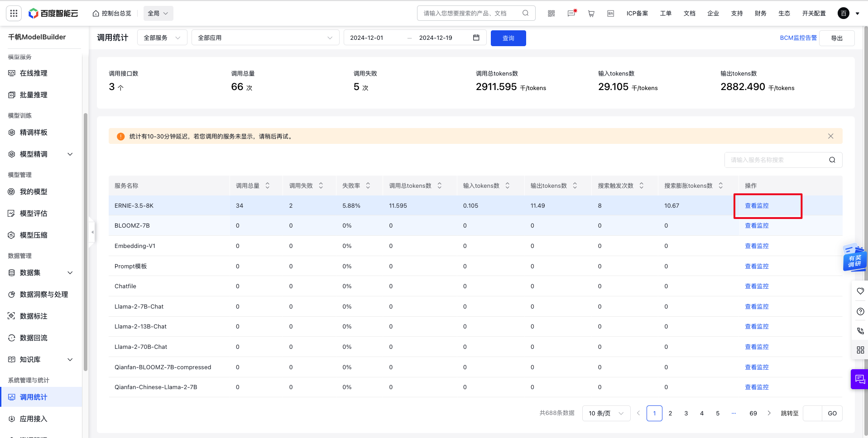
Task: Open the purple chat support button
Action: pos(859,379)
